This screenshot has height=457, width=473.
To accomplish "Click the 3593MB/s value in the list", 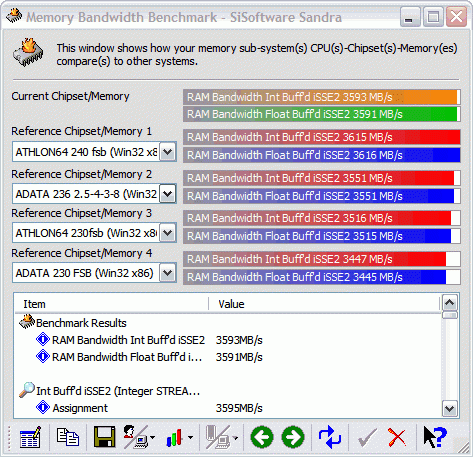I will 239,340.
